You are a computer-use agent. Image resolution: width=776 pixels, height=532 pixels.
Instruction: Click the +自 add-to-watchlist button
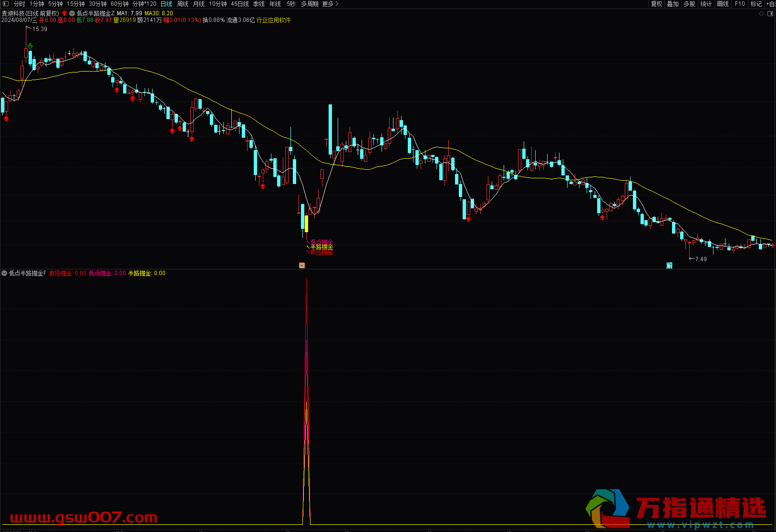[771, 4]
